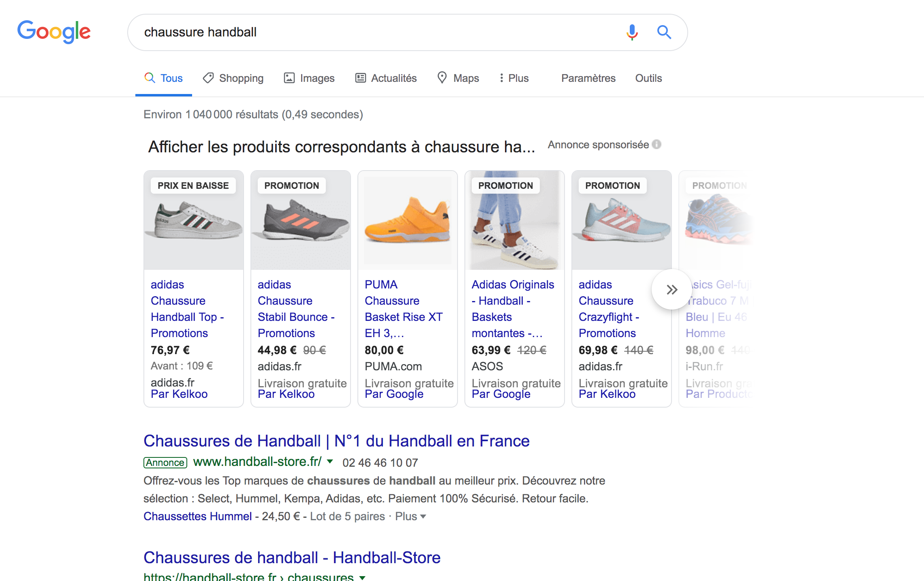Click Par Kelkoo under Stabil Bounce
Image resolution: width=924 pixels, height=581 pixels.
(286, 394)
